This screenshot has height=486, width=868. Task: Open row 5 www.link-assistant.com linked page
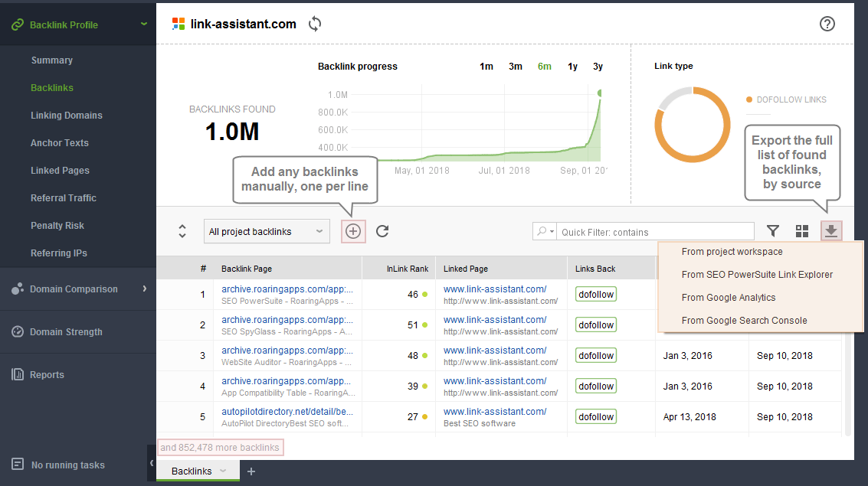point(495,411)
